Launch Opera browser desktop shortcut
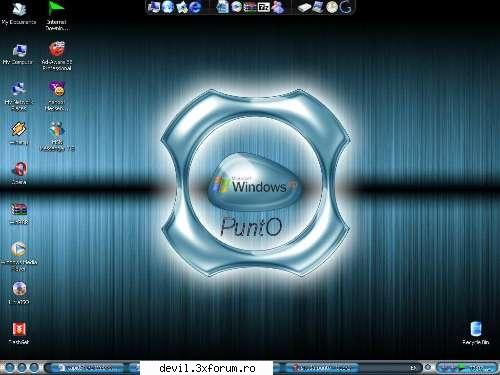 (x=19, y=173)
